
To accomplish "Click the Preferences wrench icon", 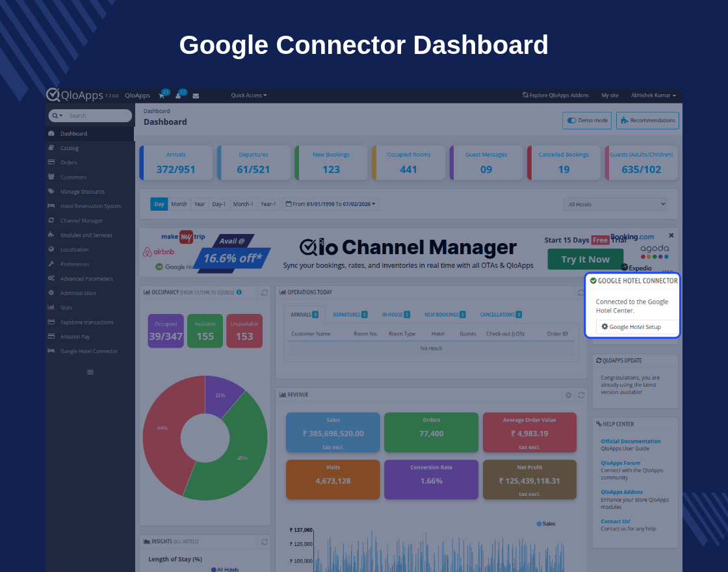I will [x=51, y=264].
